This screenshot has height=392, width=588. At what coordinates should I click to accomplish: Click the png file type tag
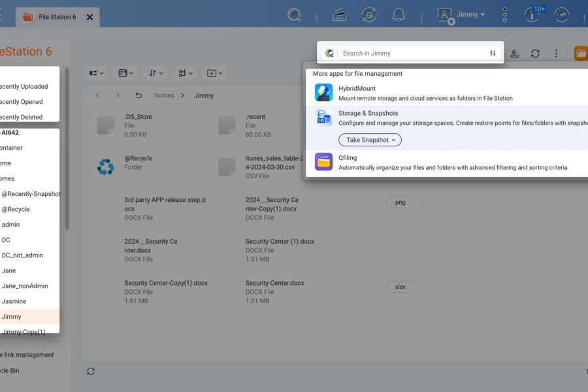pyautogui.click(x=400, y=202)
